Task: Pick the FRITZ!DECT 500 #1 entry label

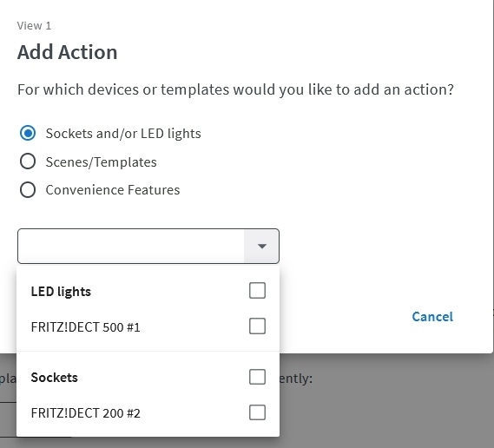Action: point(85,327)
